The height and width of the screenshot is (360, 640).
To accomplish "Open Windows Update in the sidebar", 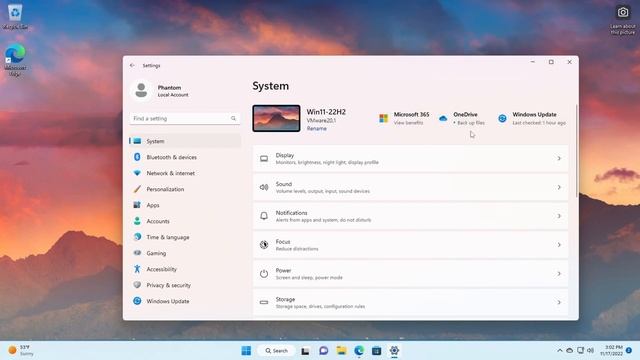I will 185,301.
